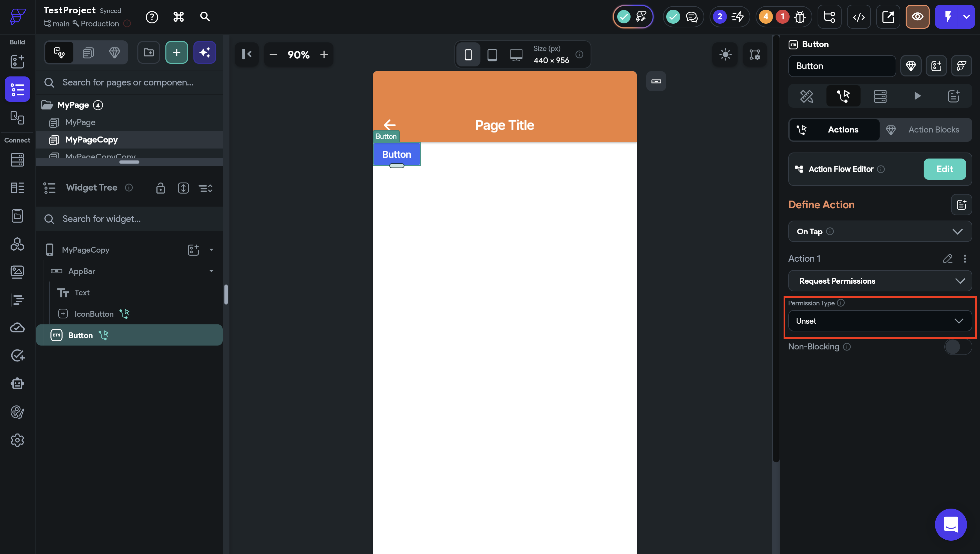Open the Theme Settings palette icon
This screenshot has height=554, width=980.
coord(17,412)
